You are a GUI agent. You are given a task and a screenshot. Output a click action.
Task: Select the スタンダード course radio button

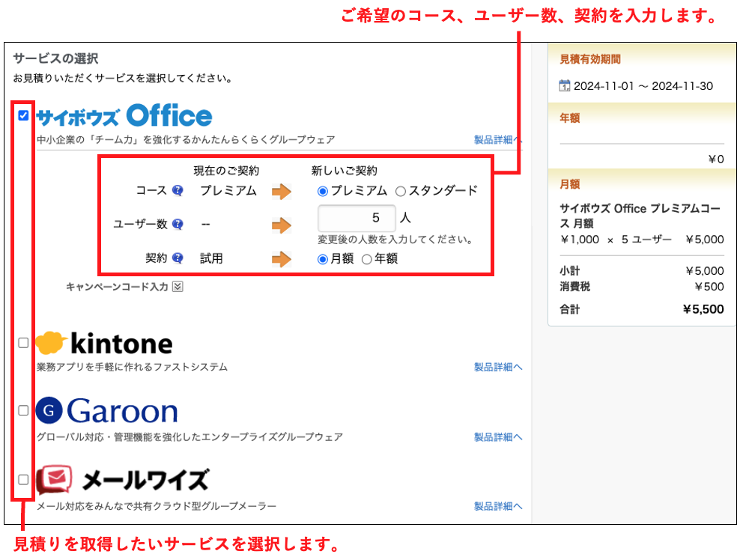pyautogui.click(x=401, y=191)
